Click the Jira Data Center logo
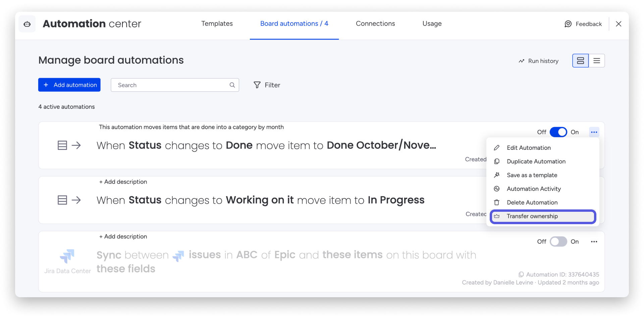This screenshot has height=319, width=644. pos(67,256)
